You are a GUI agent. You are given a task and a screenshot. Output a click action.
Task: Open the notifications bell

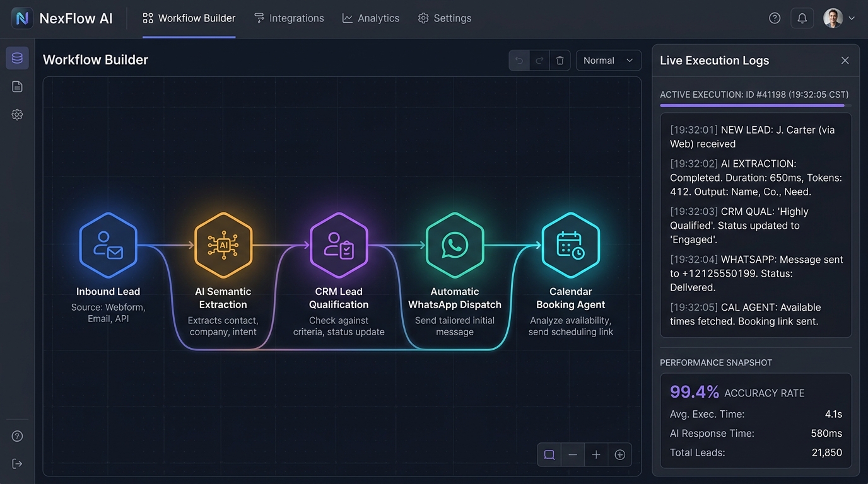[x=802, y=18]
